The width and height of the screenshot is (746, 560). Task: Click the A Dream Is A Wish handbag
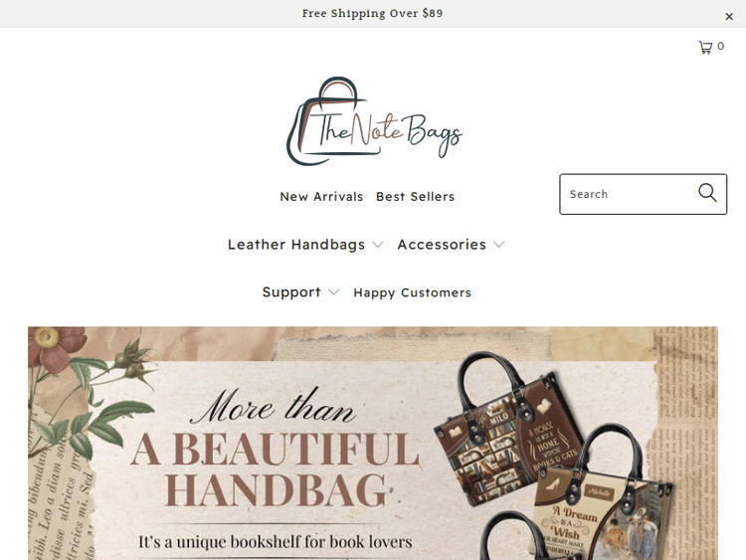pos(602,499)
